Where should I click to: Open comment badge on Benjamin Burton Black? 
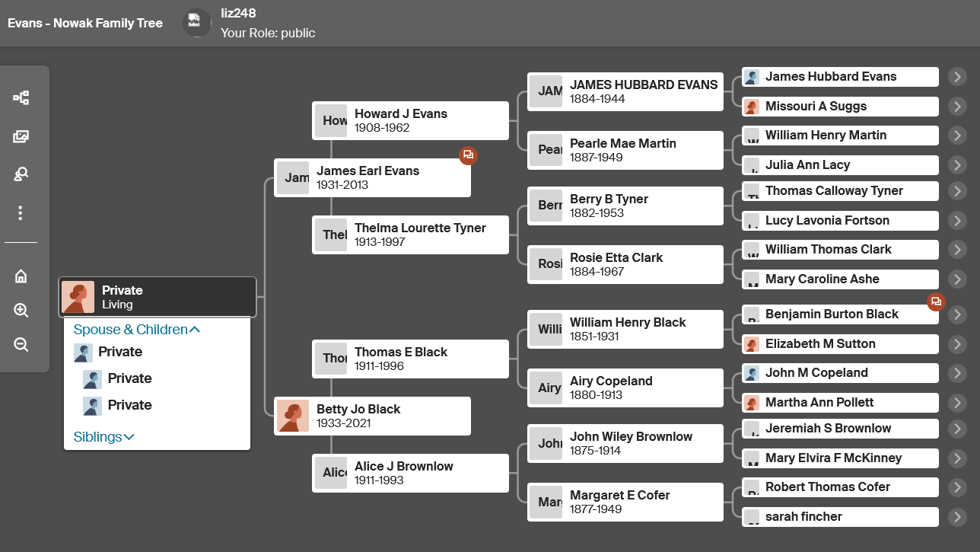(936, 302)
